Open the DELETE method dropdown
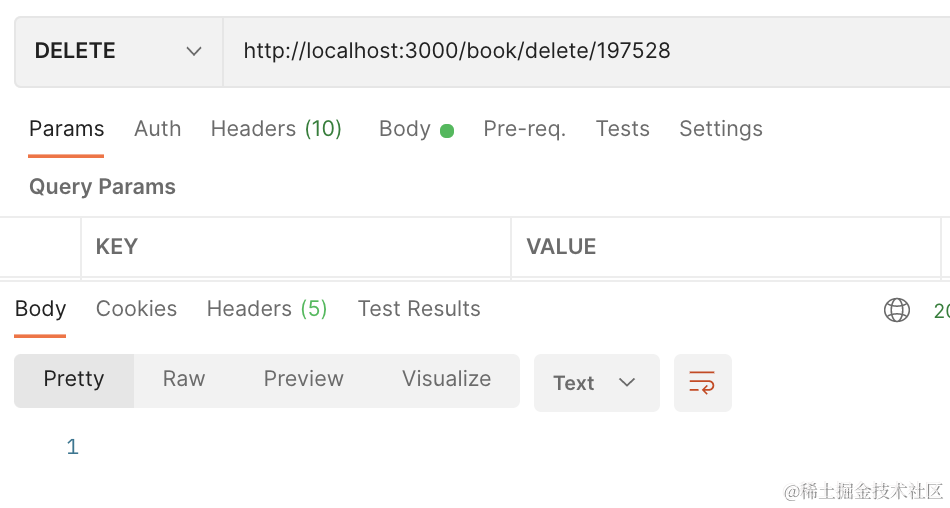950x508 pixels. point(119,52)
